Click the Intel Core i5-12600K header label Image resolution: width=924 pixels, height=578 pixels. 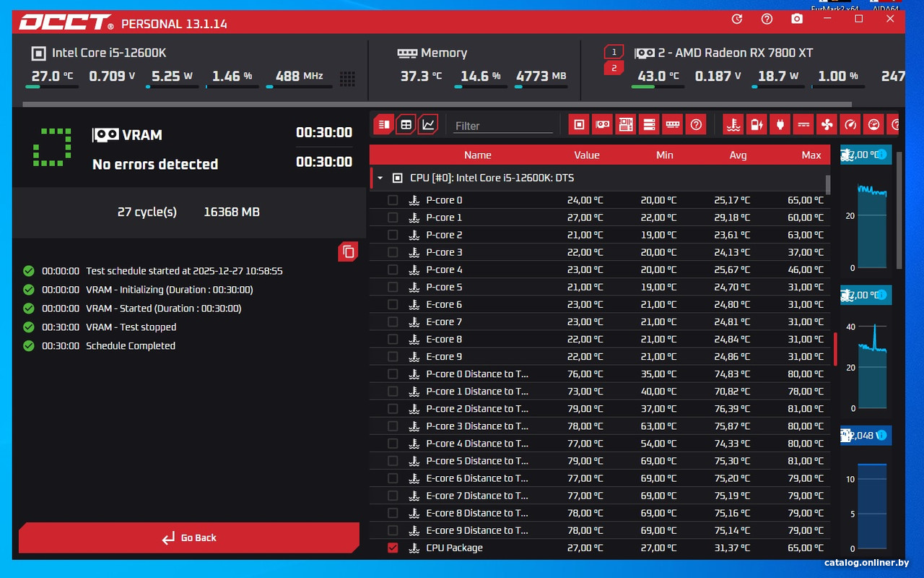click(x=109, y=53)
